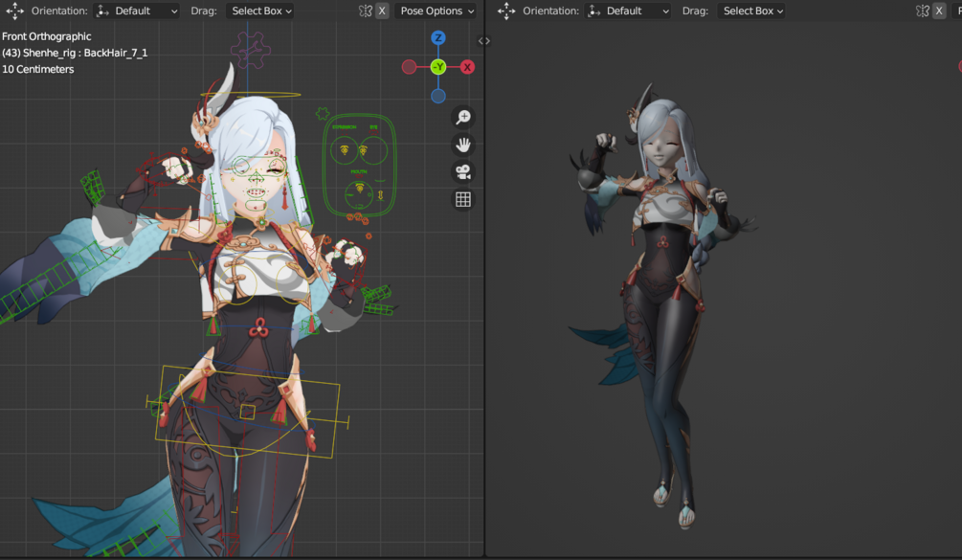The width and height of the screenshot is (962, 560).
Task: Open the Default orientation dropdown in left viewport
Action: tap(137, 11)
